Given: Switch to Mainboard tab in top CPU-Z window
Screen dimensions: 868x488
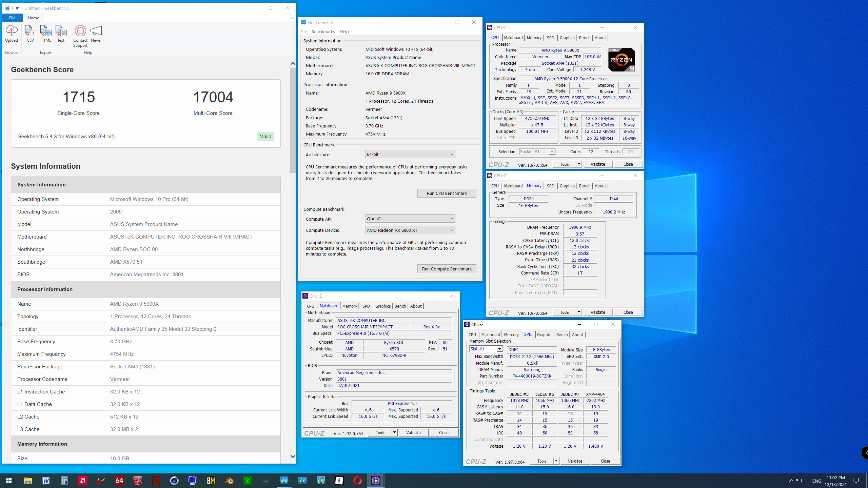Looking at the screenshot, I should click(x=513, y=38).
